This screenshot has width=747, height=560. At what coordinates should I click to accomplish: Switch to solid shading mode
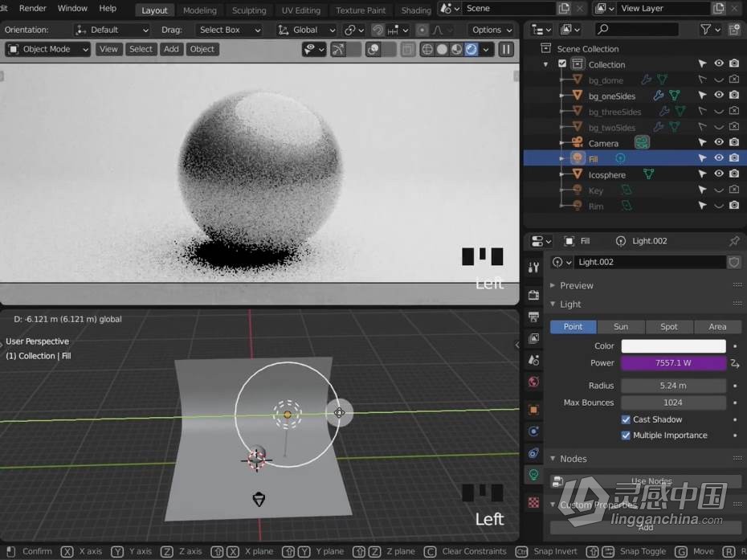point(442,49)
